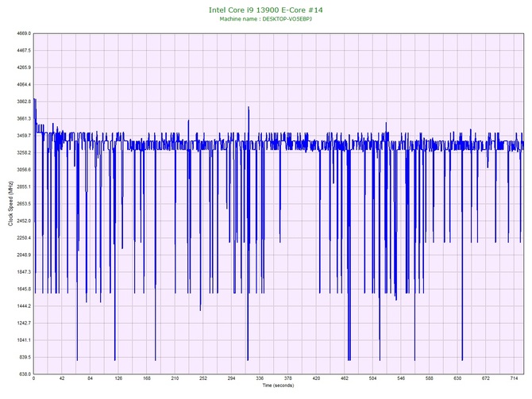Click the 4669.0 y-axis value
This screenshot has height=399, width=532.
pos(24,33)
